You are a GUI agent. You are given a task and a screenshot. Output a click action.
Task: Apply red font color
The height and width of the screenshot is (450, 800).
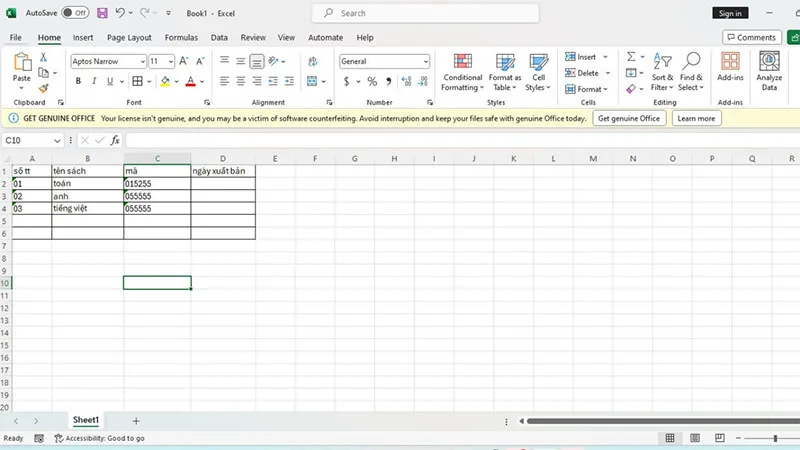(x=190, y=81)
